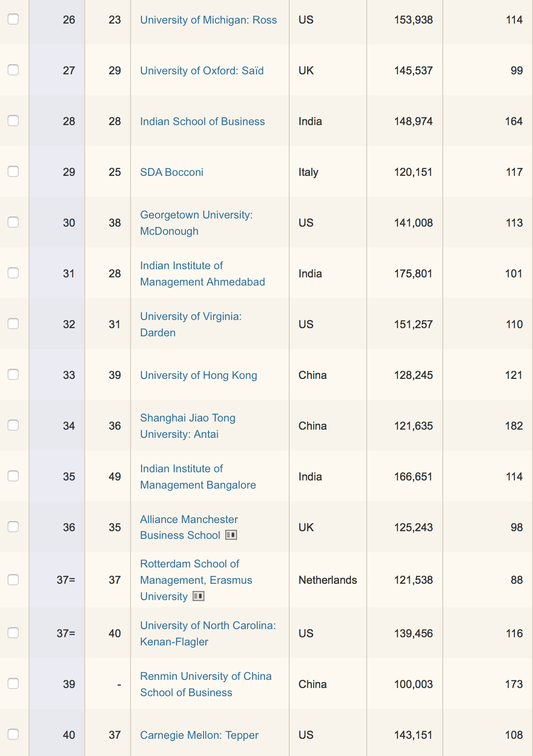
Task: Click the country cell Italy
Action: [308, 172]
